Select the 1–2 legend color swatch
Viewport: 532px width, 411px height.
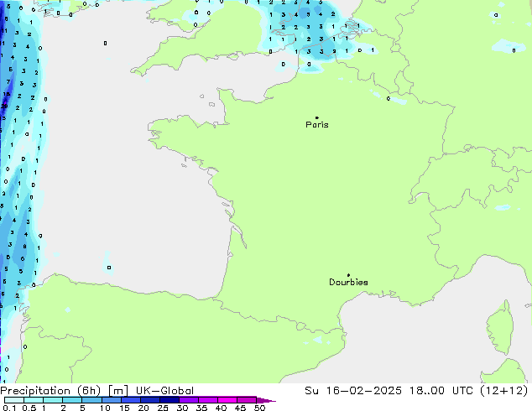[x=53, y=400]
